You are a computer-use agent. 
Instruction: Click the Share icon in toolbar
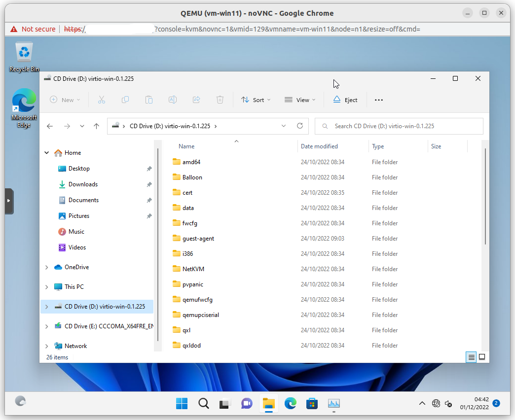tap(196, 100)
